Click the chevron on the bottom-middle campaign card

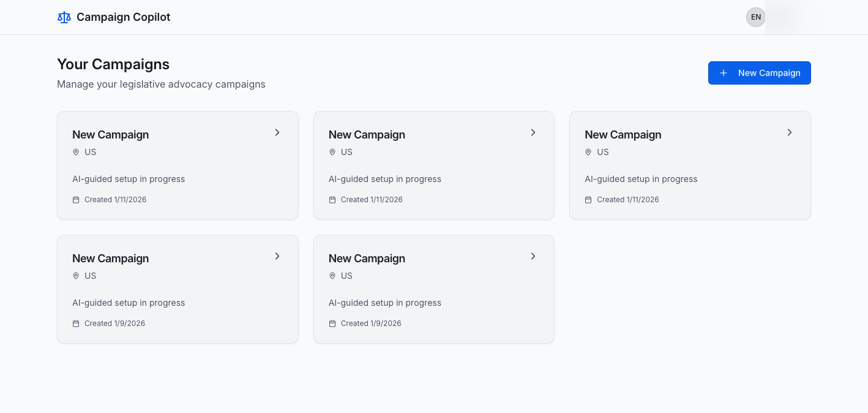533,256
